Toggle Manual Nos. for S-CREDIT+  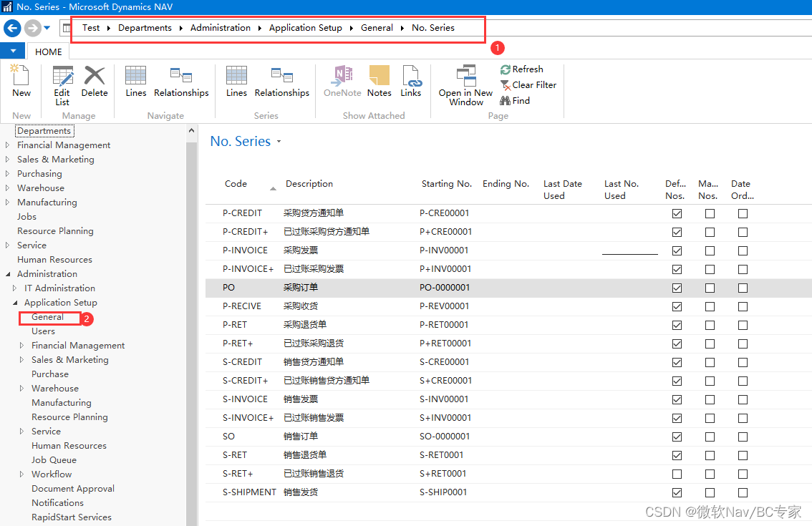click(710, 381)
